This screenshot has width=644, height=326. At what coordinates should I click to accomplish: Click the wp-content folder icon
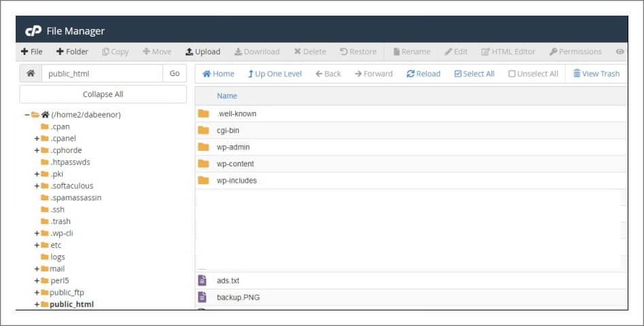(203, 164)
